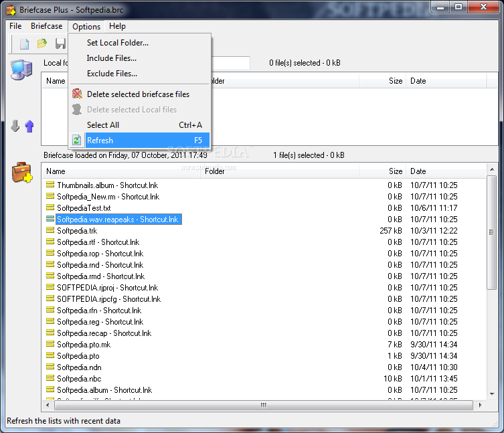Close the Options menu
The height and width of the screenshot is (433, 504).
[x=86, y=26]
